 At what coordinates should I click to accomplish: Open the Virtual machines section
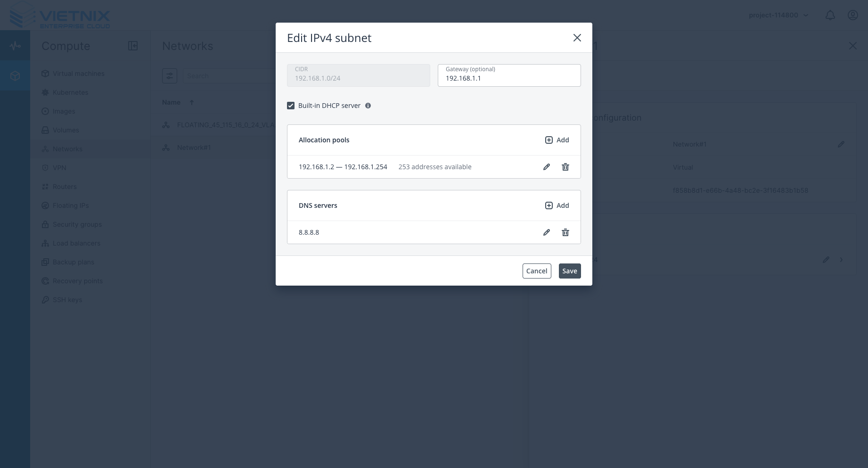click(x=78, y=74)
